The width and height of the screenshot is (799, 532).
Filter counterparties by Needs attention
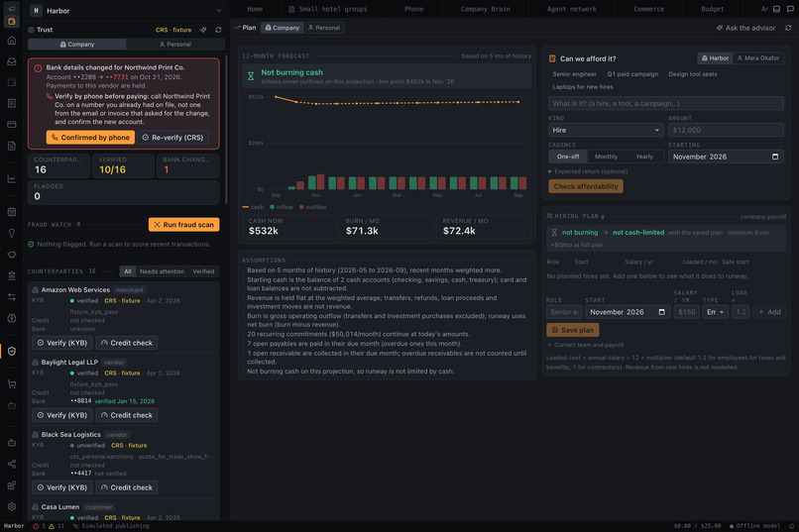[x=162, y=271]
